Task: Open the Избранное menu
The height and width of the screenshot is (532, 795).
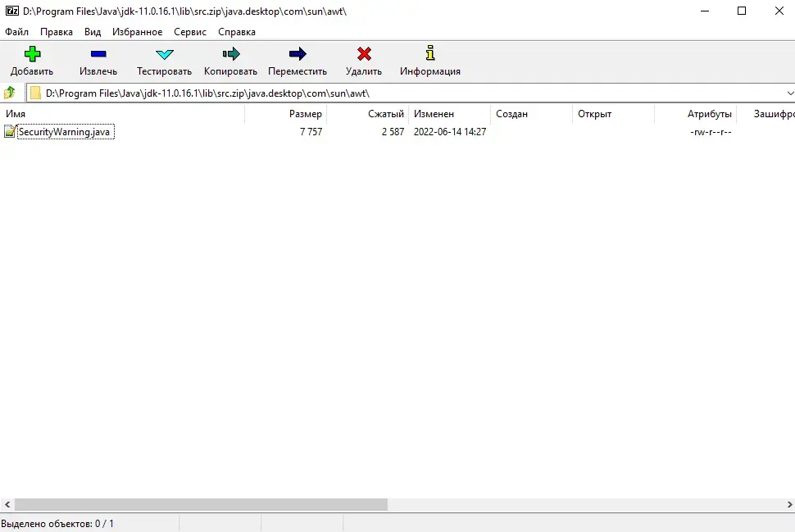Action: pos(138,32)
